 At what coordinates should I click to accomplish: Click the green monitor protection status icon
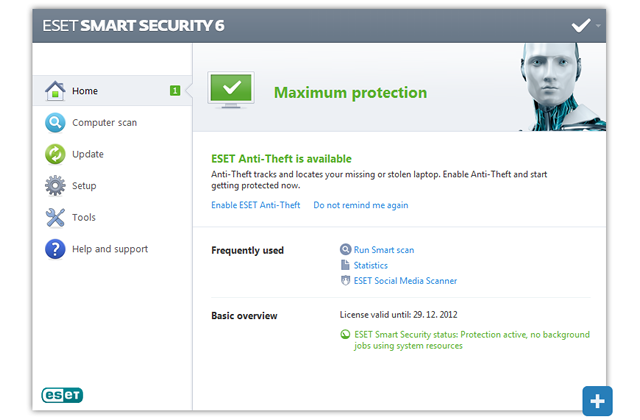click(231, 90)
